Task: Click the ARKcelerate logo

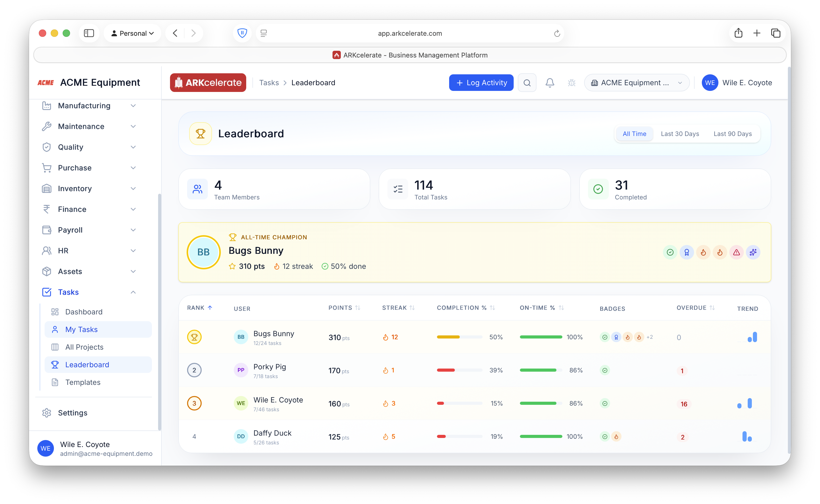Action: [x=208, y=83]
